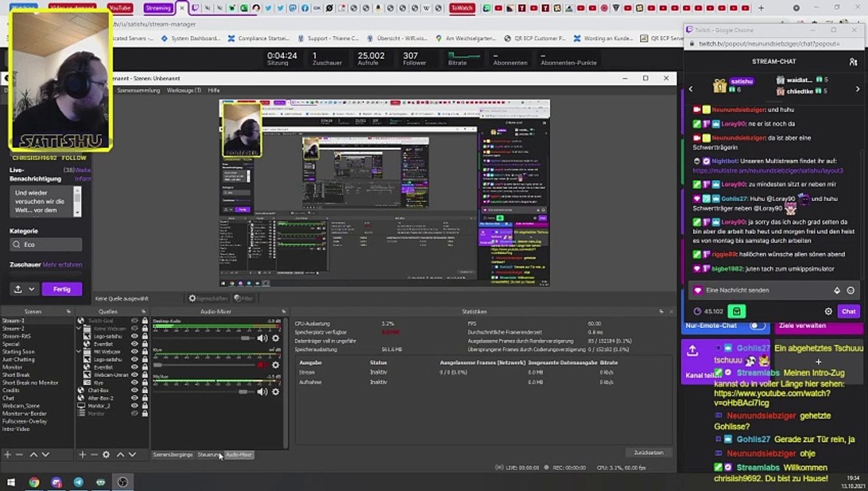Open the Werkzeuge menu
The width and height of the screenshot is (868, 491).
click(x=184, y=91)
